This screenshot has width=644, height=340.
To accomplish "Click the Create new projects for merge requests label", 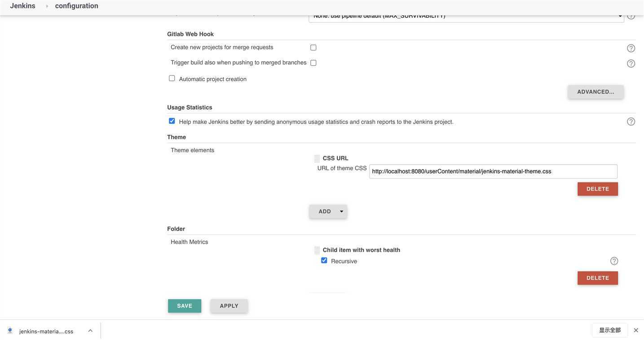I will (x=222, y=47).
